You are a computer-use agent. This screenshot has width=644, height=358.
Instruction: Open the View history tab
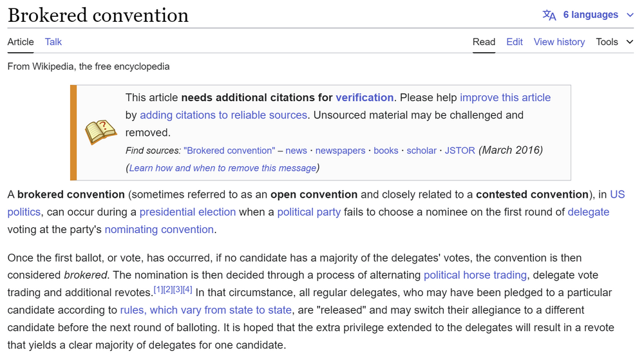click(x=559, y=42)
